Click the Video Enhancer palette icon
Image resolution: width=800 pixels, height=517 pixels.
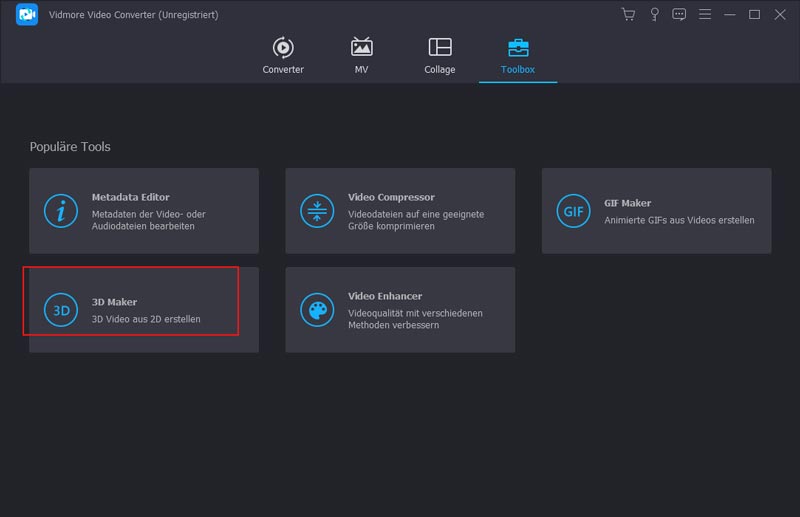tap(317, 310)
